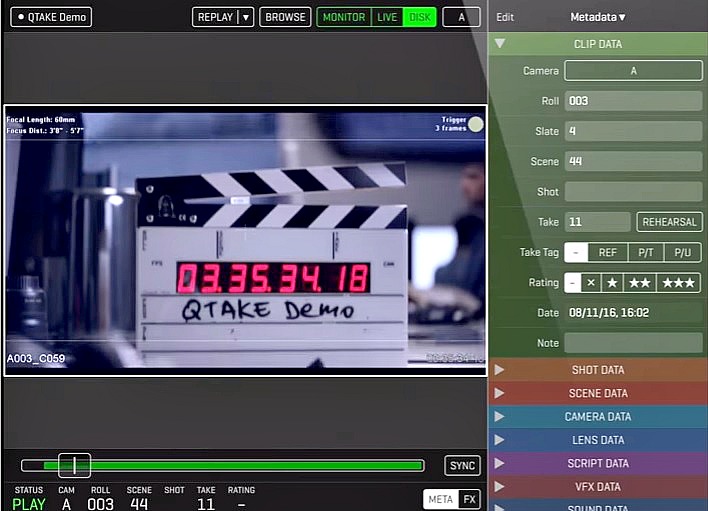The width and height of the screenshot is (708, 511).
Task: Click the Focal Length: 60mm overlay
Action: [x=41, y=120]
